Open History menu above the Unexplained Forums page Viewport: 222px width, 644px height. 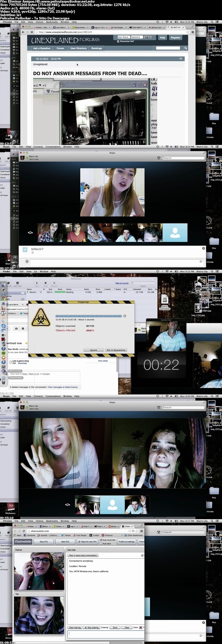39,22
